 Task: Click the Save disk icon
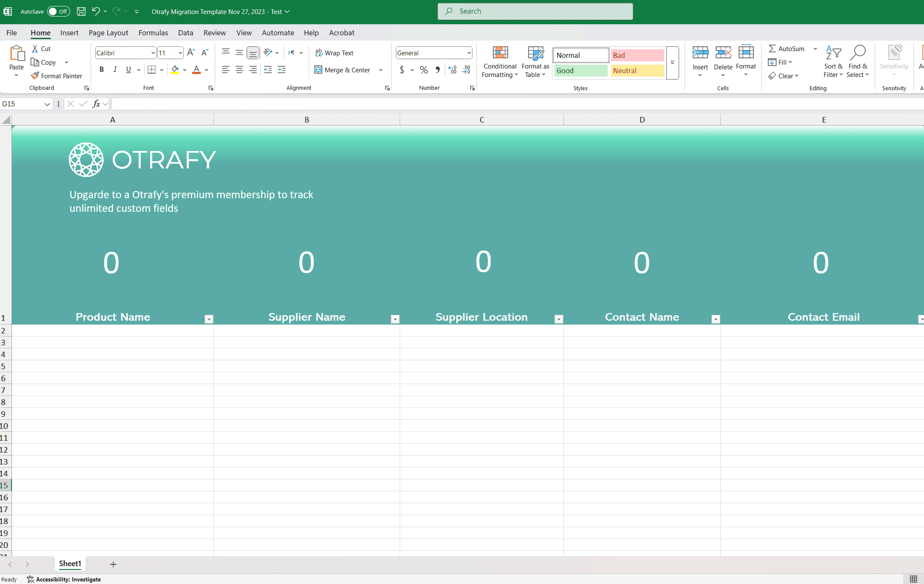81,11
